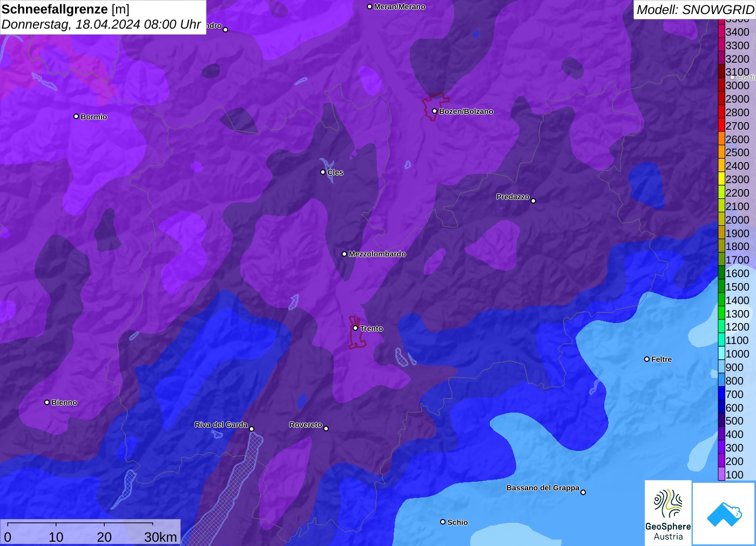Viewport: 756px width, 546px height.
Task: Click the Predazzo label text
Action: click(513, 197)
